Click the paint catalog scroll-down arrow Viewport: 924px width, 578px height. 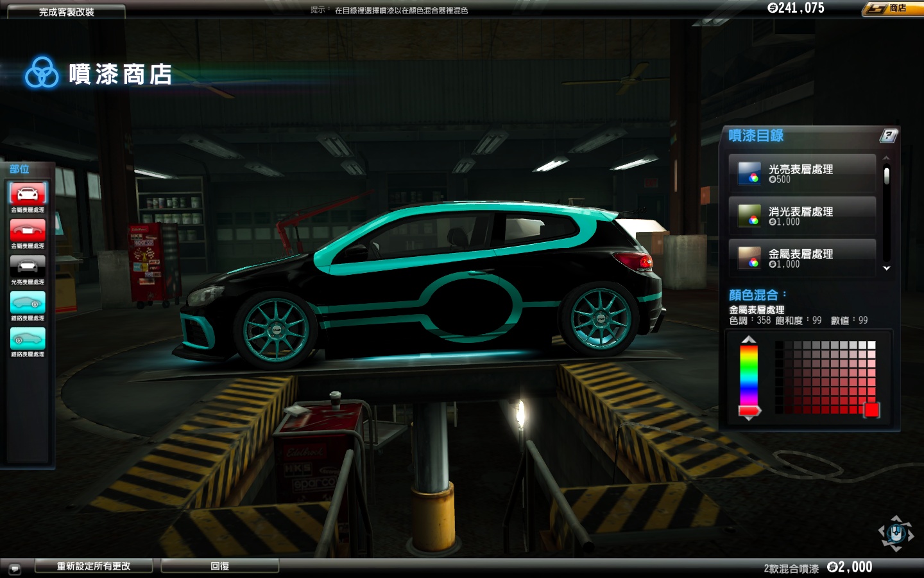pyautogui.click(x=887, y=268)
